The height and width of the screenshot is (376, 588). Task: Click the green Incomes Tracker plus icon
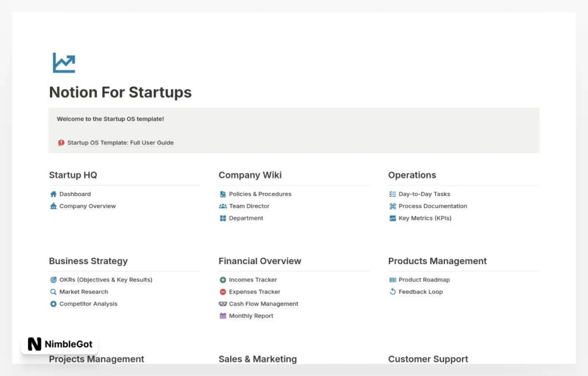point(222,280)
